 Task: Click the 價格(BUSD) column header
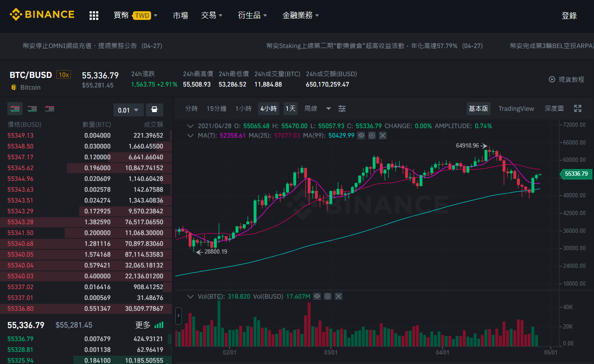tap(24, 125)
